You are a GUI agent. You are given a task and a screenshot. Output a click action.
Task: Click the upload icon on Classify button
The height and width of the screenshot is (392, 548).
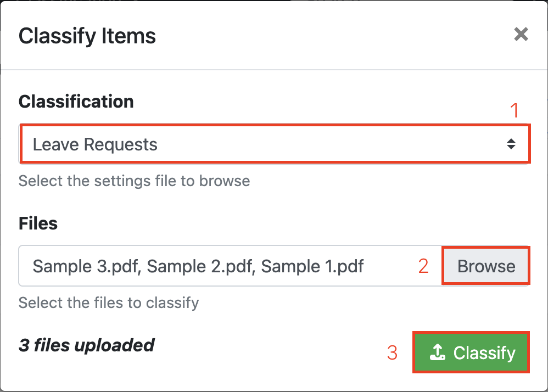point(437,352)
